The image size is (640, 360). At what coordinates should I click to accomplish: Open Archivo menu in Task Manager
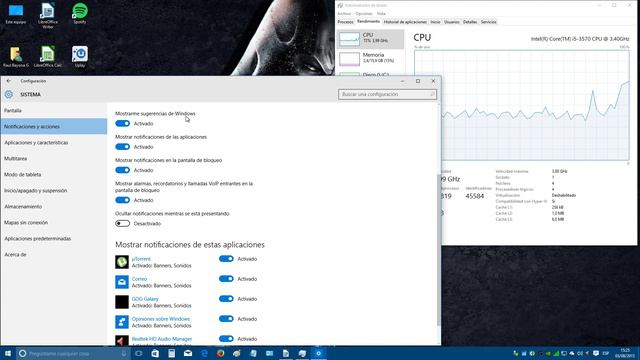point(344,13)
